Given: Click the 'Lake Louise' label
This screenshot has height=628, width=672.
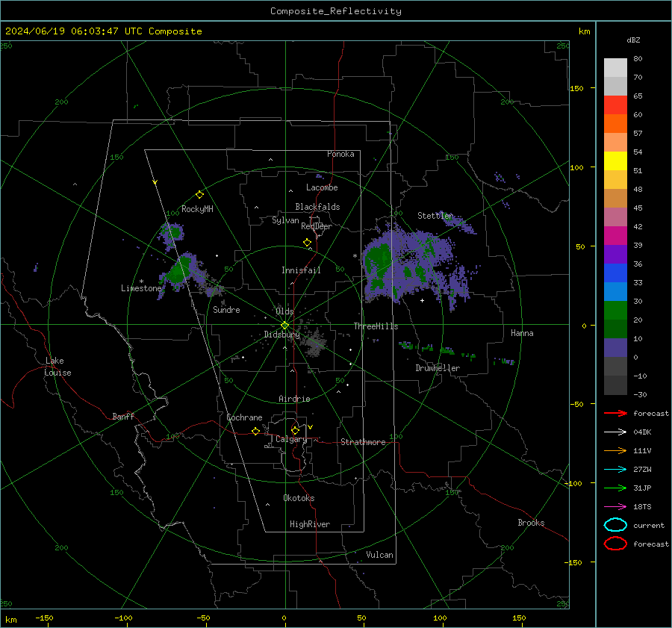Looking at the screenshot, I should coord(57,367).
